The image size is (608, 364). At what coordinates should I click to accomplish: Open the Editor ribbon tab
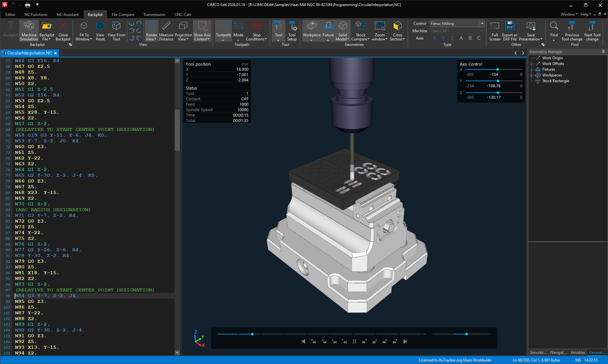pos(11,15)
